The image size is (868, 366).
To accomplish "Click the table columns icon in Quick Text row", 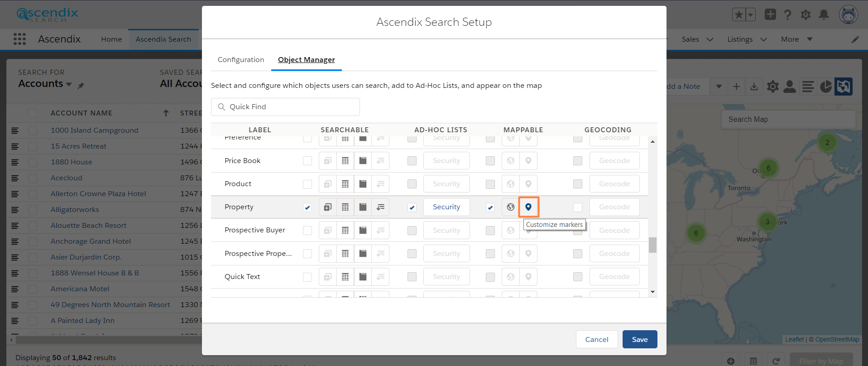I will point(345,277).
